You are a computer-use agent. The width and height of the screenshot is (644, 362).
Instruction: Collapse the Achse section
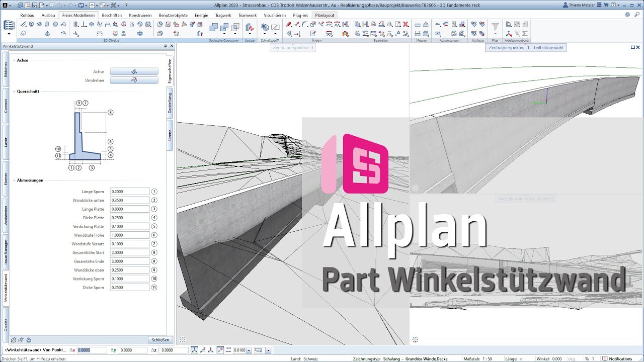(14, 60)
